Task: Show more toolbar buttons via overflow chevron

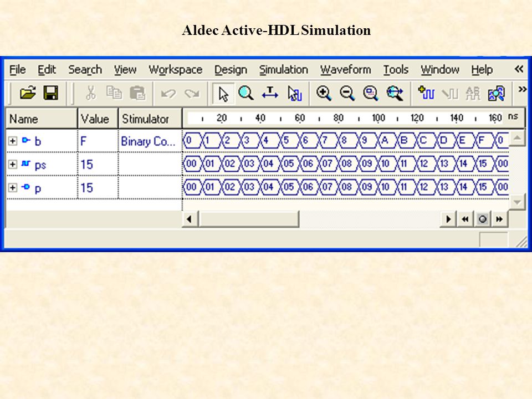Action: tap(522, 90)
